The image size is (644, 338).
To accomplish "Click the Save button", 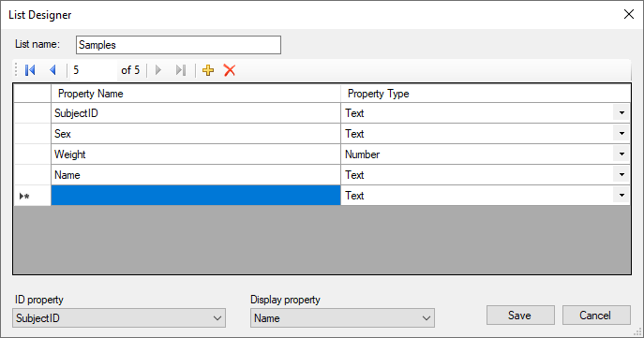I will tap(520, 315).
